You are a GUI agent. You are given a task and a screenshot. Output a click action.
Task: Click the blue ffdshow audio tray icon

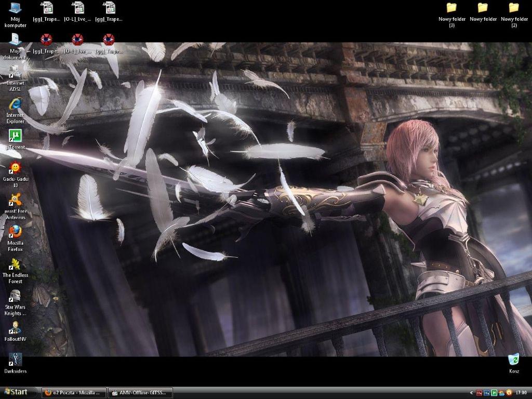[486, 393]
